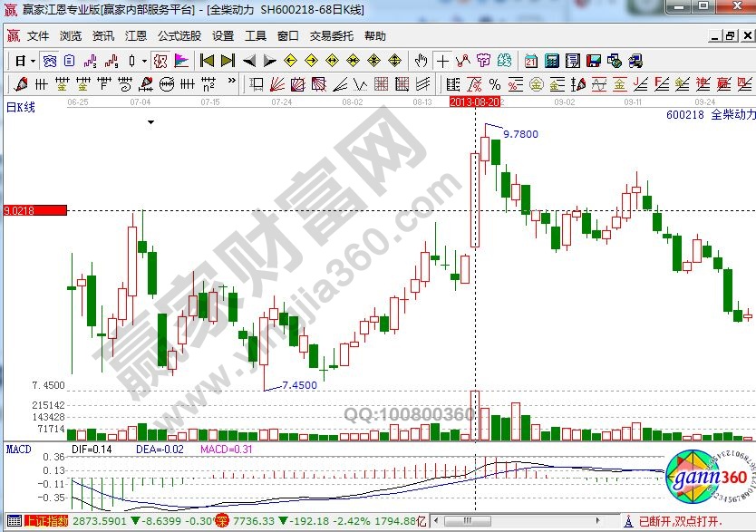Viewport: 756px width, 532px height.
Task: Select the Gann fan lines tool
Action: tap(276, 84)
